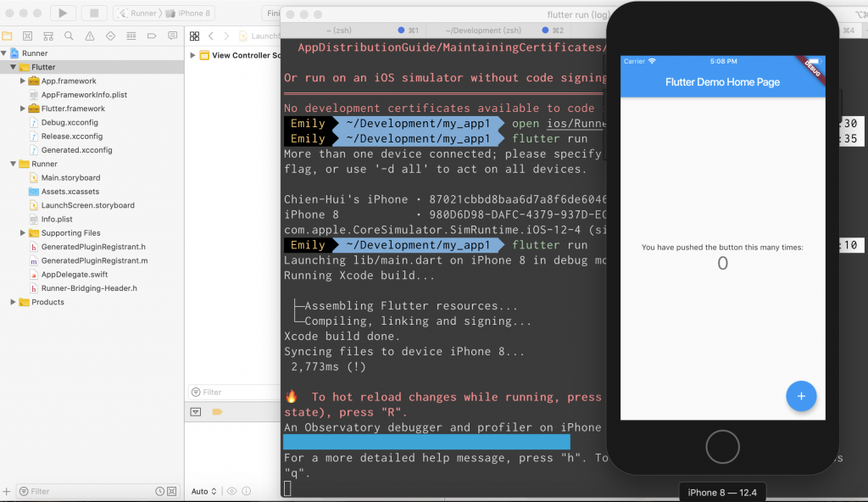Click the Wi-Fi icon in simulator status bar
The image size is (868, 502).
click(x=652, y=61)
